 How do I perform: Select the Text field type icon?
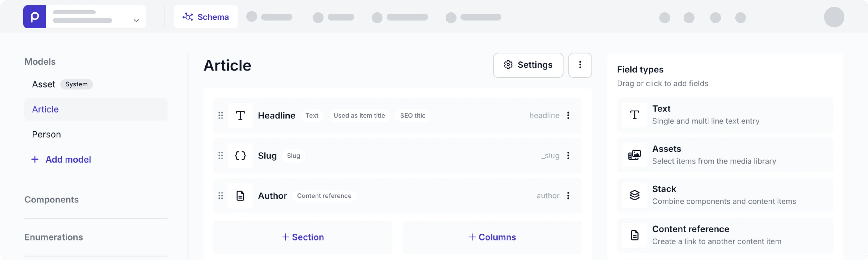click(x=634, y=115)
